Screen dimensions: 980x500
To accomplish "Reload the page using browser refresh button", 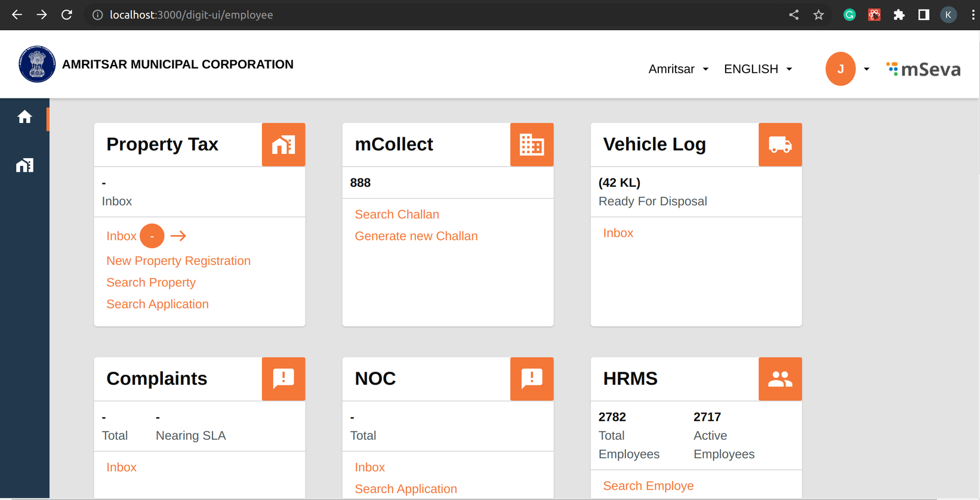I will [67, 15].
